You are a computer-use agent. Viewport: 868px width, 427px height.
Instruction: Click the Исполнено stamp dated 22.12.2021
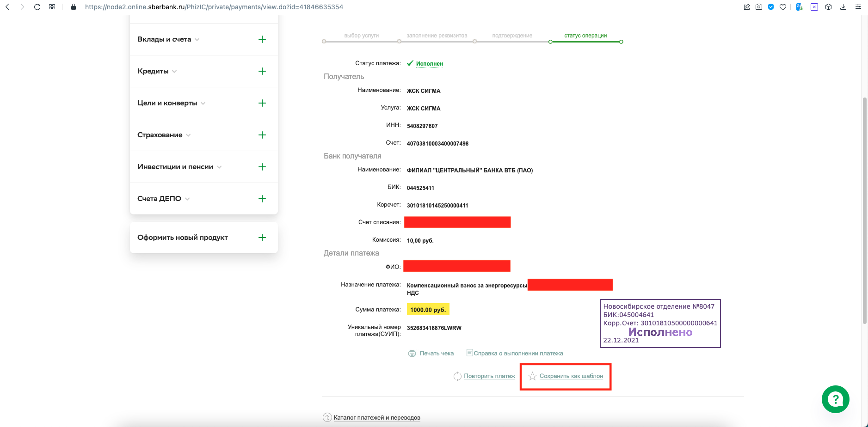point(660,323)
